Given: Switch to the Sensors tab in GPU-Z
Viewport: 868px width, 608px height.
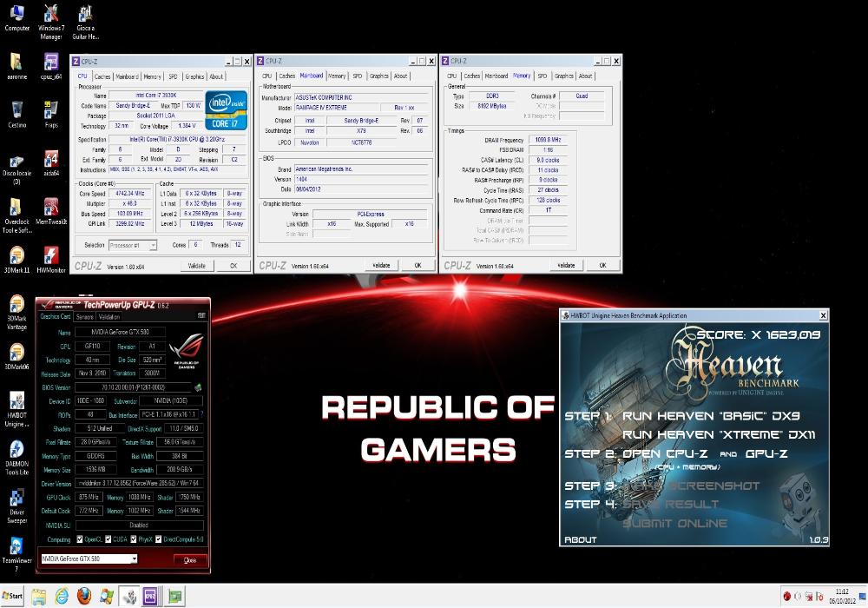Looking at the screenshot, I should (85, 317).
